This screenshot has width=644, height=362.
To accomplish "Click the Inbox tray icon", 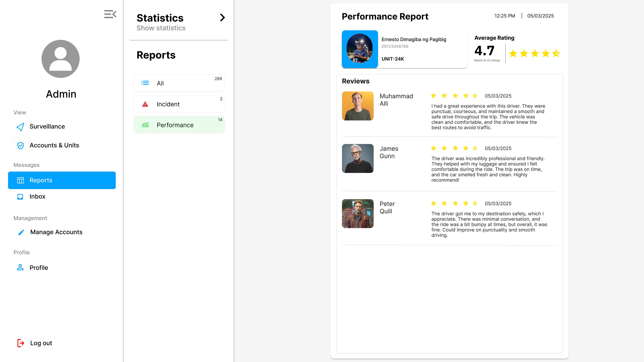I will (20, 197).
